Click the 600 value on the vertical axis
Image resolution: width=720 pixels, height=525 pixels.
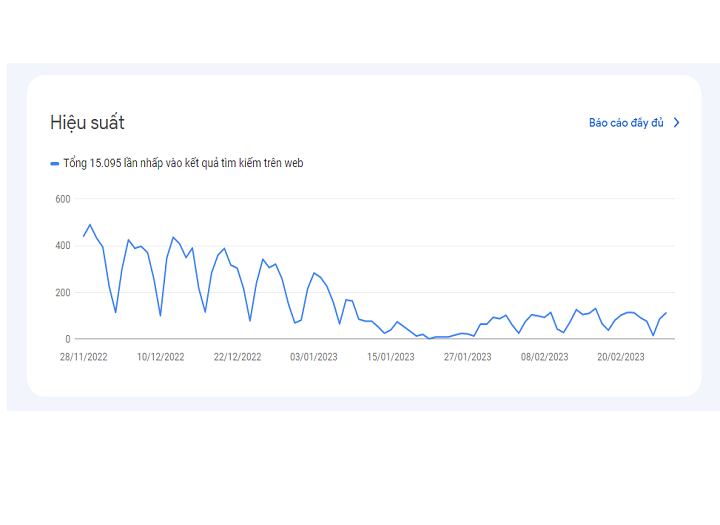[62, 199]
